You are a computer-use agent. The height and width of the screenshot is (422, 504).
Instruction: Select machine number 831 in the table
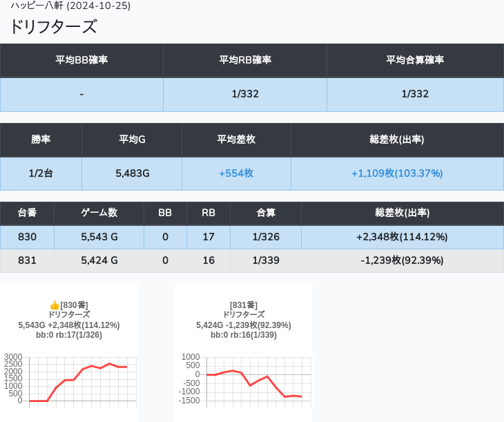27,260
